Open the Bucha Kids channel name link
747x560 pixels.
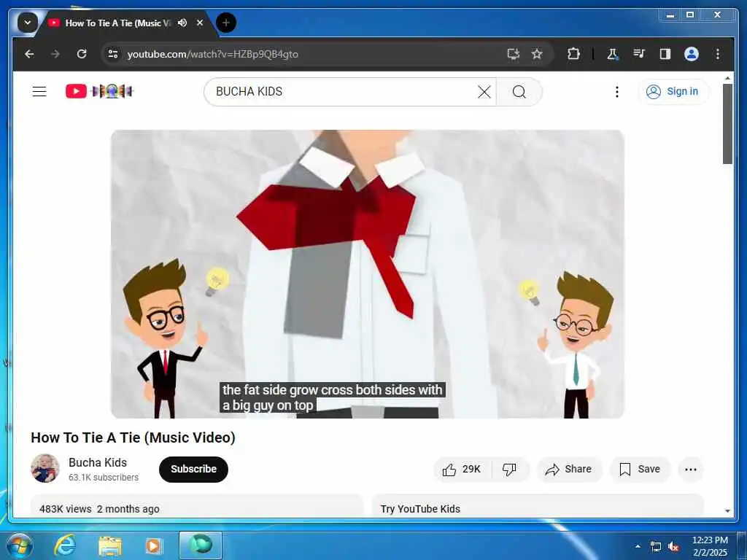[98, 462]
